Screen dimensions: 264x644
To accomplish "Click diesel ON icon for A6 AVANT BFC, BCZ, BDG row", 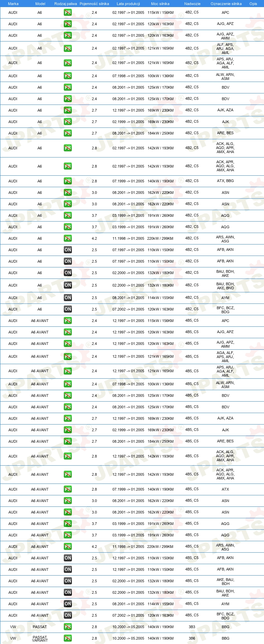I will [68, 615].
